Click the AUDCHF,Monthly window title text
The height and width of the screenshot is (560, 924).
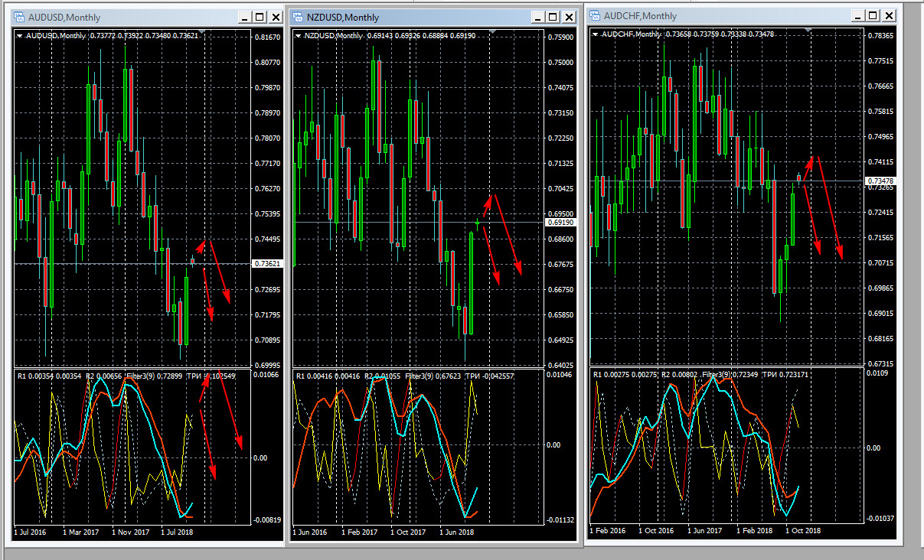tap(640, 16)
